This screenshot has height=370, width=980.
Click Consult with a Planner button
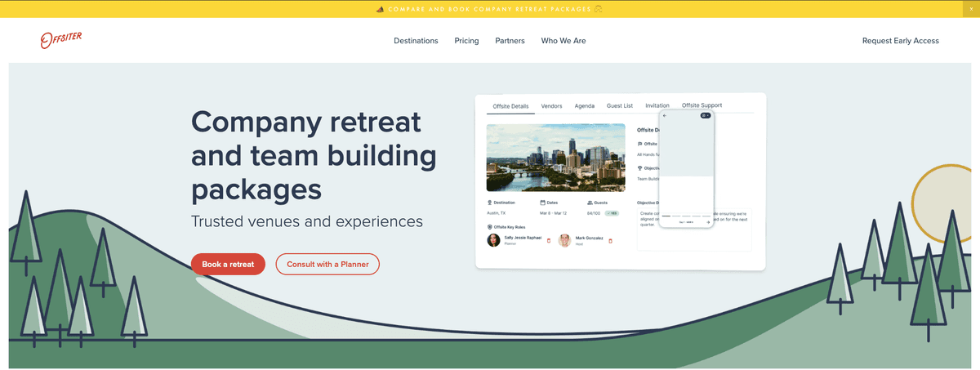[x=327, y=264]
